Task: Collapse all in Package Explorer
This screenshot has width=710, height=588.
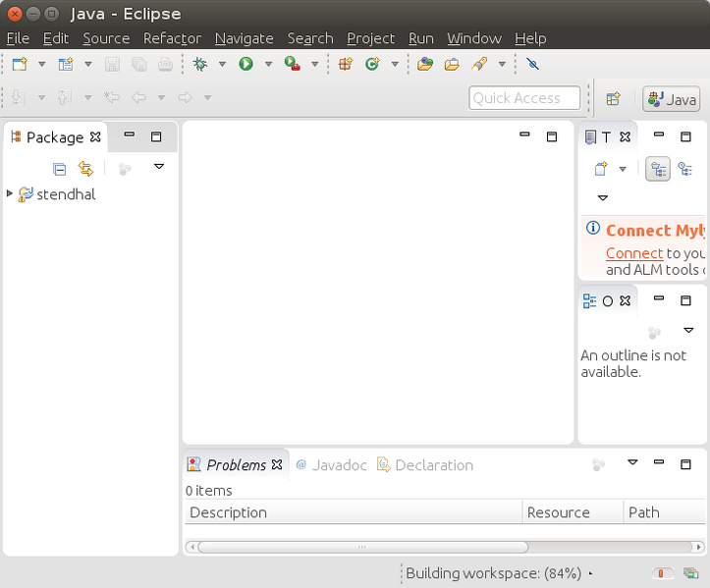Action: [x=59, y=169]
